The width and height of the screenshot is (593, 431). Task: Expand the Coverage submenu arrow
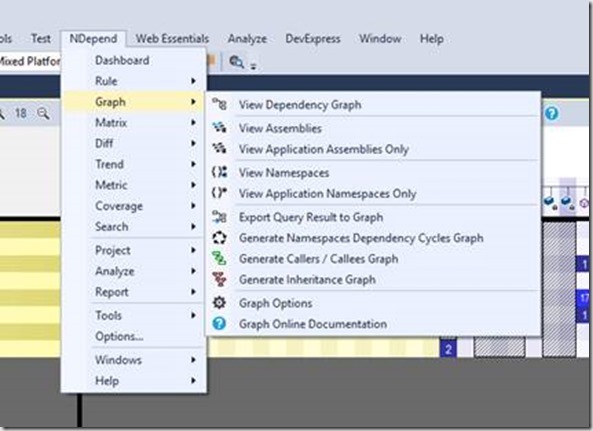pos(193,205)
